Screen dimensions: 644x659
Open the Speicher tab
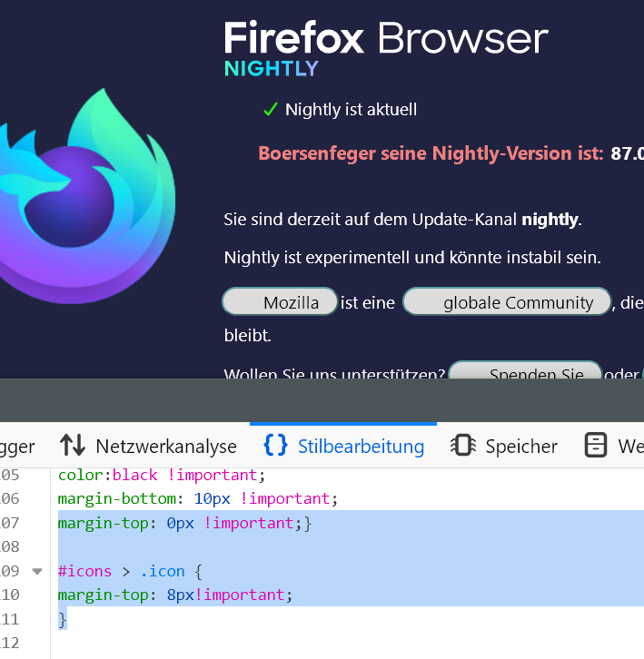503,446
